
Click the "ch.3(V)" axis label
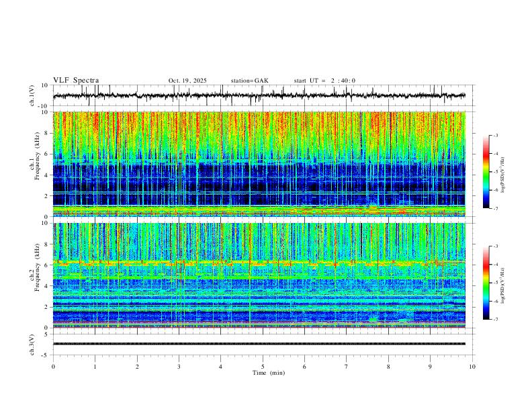pyautogui.click(x=32, y=345)
